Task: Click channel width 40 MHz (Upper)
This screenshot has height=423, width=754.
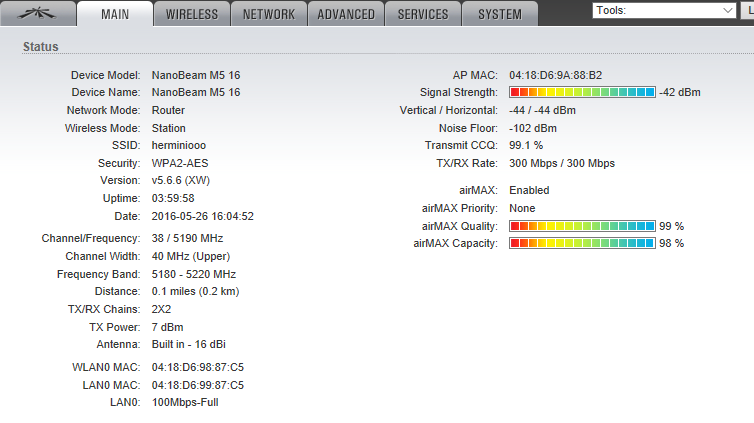Action: (x=191, y=256)
